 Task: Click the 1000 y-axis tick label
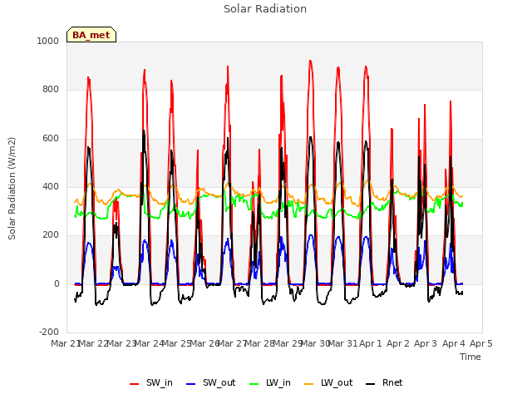pyautogui.click(x=48, y=41)
